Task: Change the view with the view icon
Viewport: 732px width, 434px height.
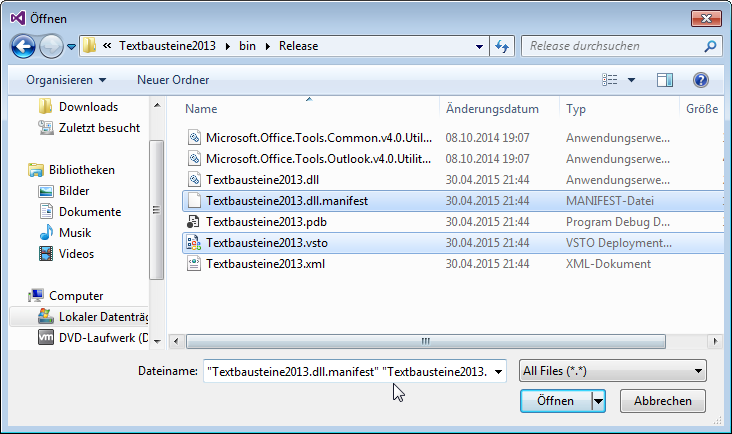Action: pyautogui.click(x=610, y=80)
